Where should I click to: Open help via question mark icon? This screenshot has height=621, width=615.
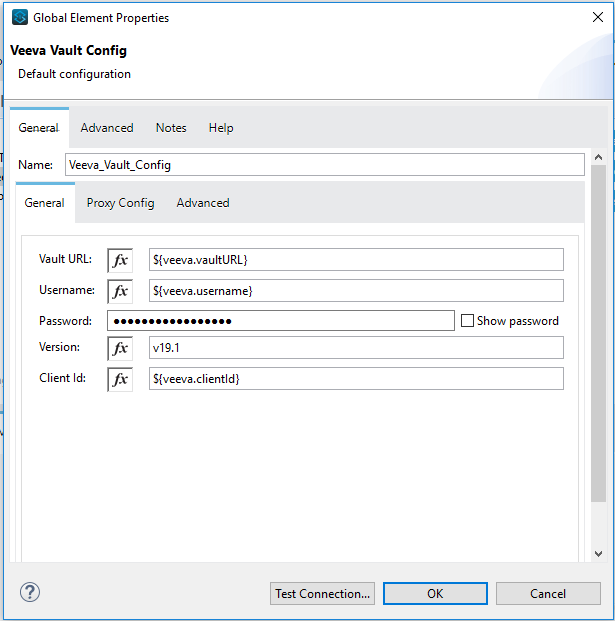[30, 592]
